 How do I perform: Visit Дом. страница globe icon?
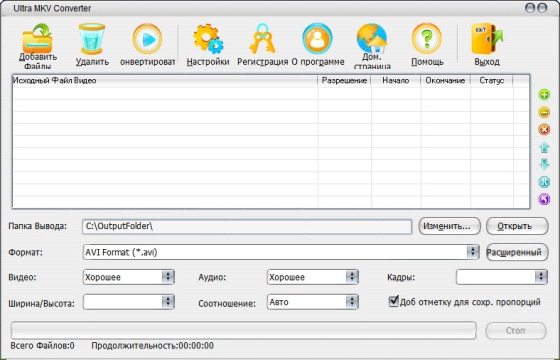coord(371,38)
